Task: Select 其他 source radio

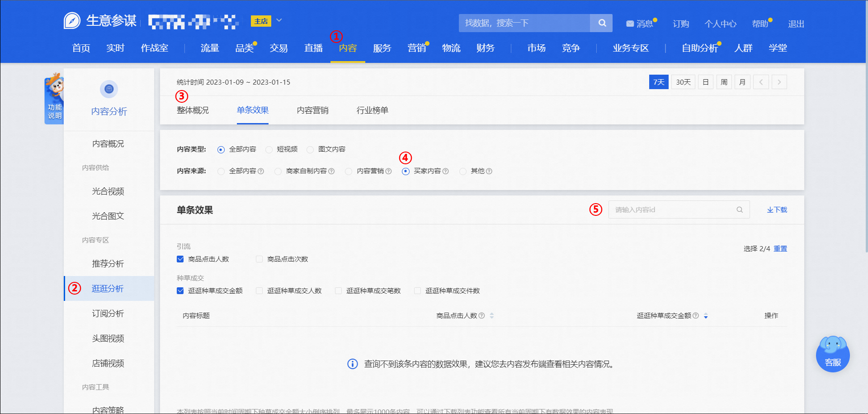Action: tap(462, 171)
